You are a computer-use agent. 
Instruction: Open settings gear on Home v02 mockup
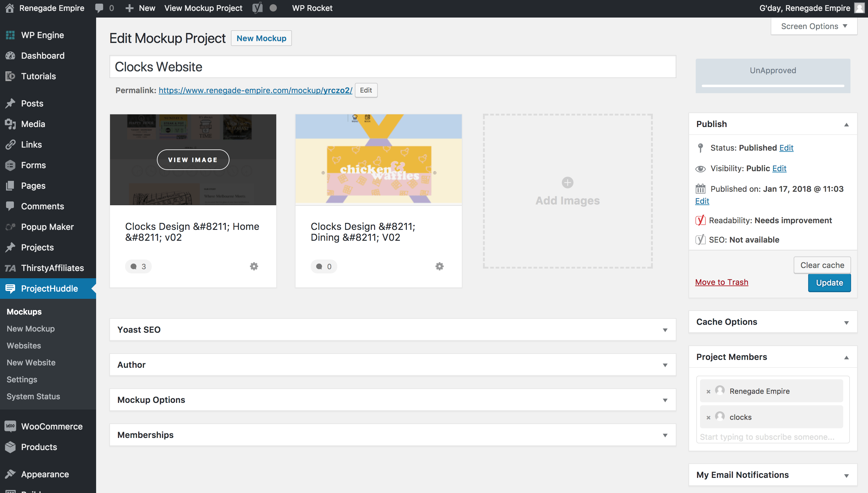(254, 266)
